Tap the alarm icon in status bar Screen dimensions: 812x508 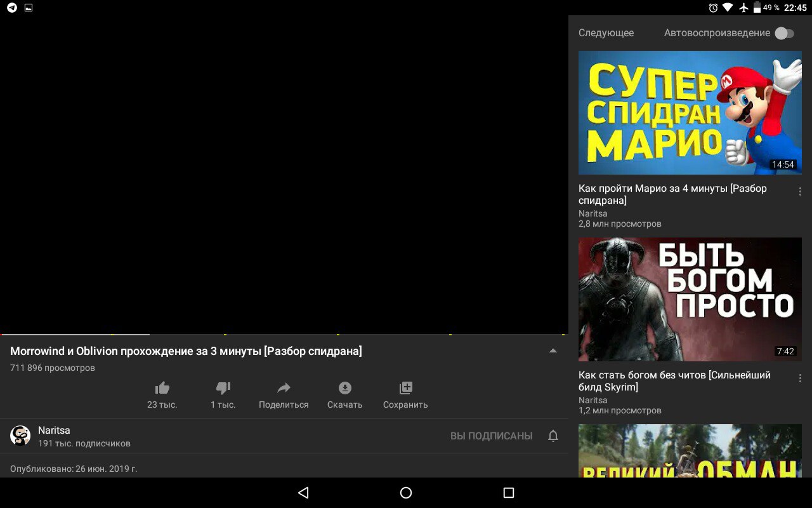tap(713, 8)
